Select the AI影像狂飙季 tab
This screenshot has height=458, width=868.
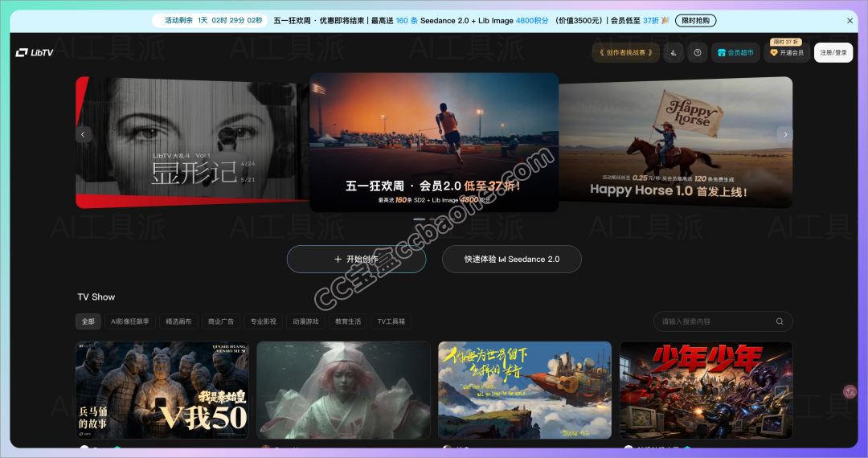click(x=130, y=321)
